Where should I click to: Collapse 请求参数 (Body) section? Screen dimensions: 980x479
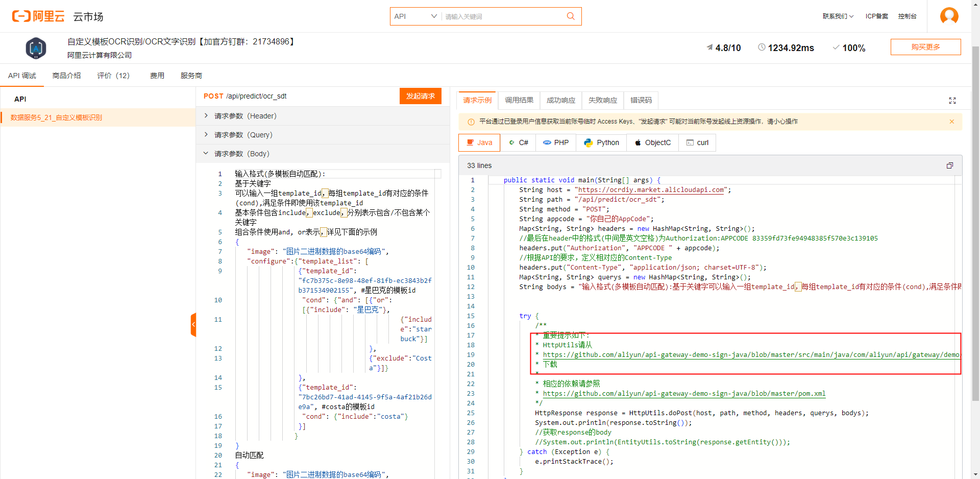(323, 154)
